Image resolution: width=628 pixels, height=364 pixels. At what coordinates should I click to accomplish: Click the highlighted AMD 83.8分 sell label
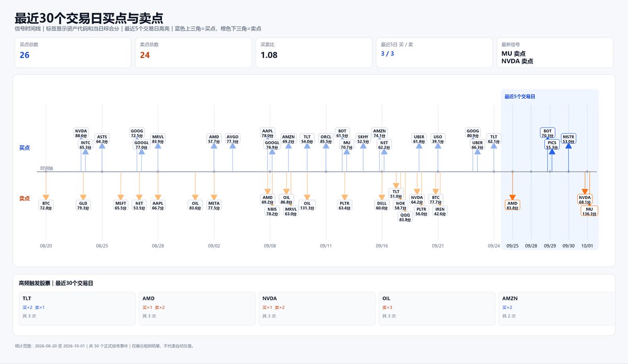pyautogui.click(x=512, y=205)
